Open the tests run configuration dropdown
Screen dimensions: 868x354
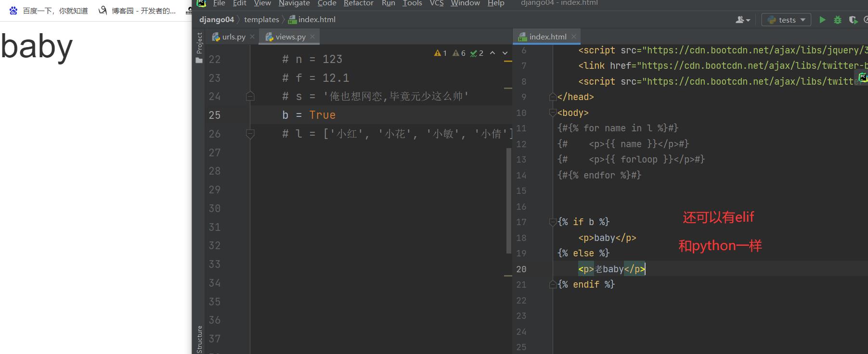point(786,20)
